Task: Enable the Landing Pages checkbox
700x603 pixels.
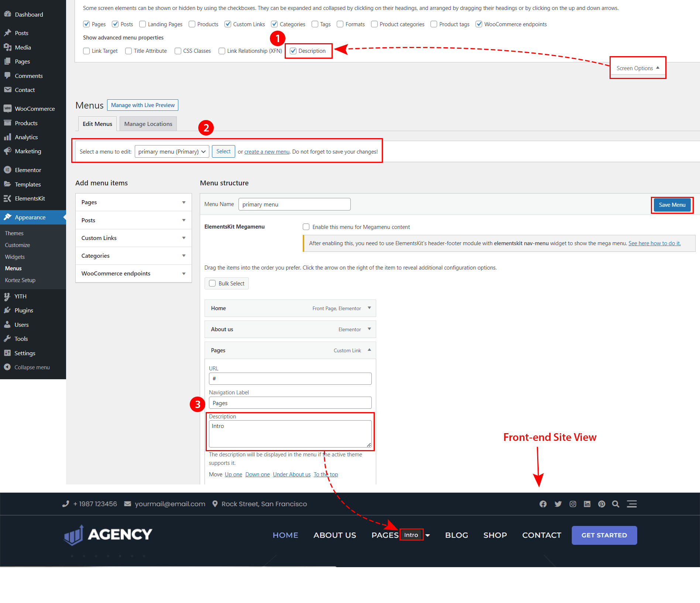Action: click(x=143, y=24)
